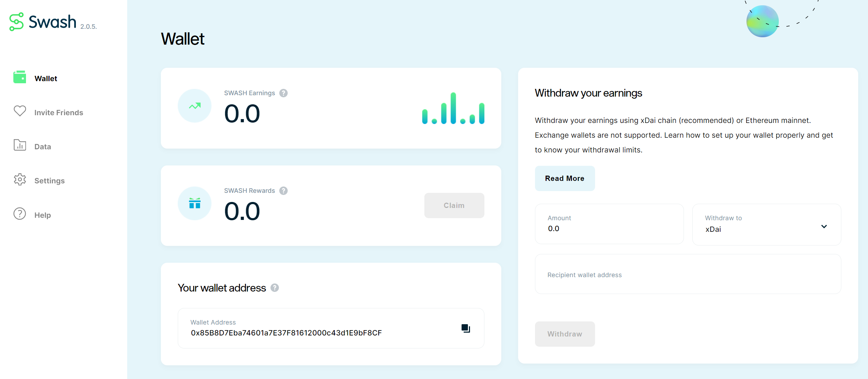868x379 pixels.
Task: Focus the Recipient wallet address field
Action: click(x=688, y=274)
